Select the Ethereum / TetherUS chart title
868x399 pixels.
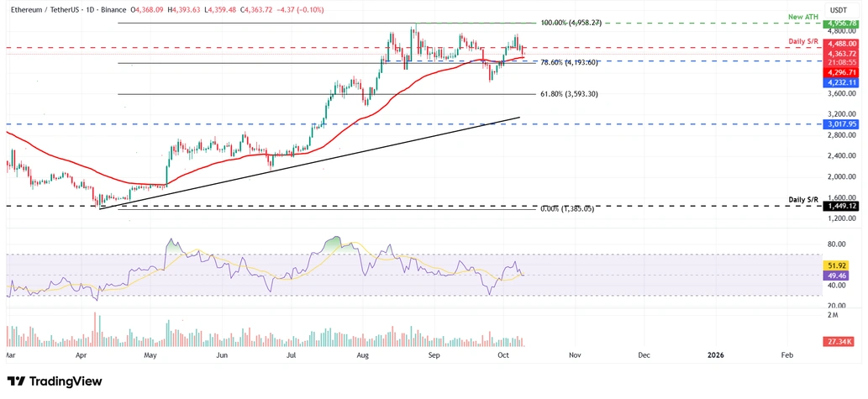point(60,9)
